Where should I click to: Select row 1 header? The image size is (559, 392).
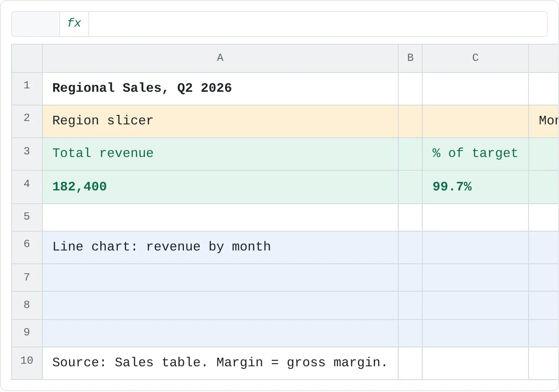tap(27, 89)
